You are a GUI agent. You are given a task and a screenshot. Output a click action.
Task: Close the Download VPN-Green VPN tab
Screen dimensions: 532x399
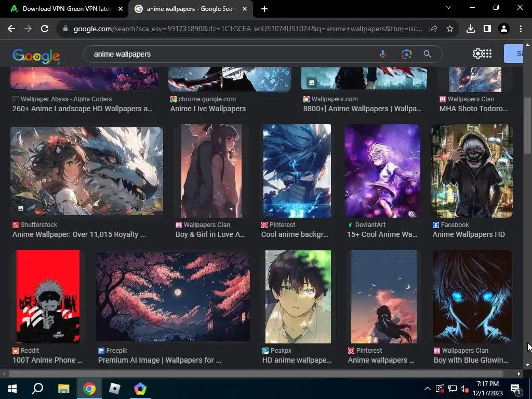pos(121,9)
